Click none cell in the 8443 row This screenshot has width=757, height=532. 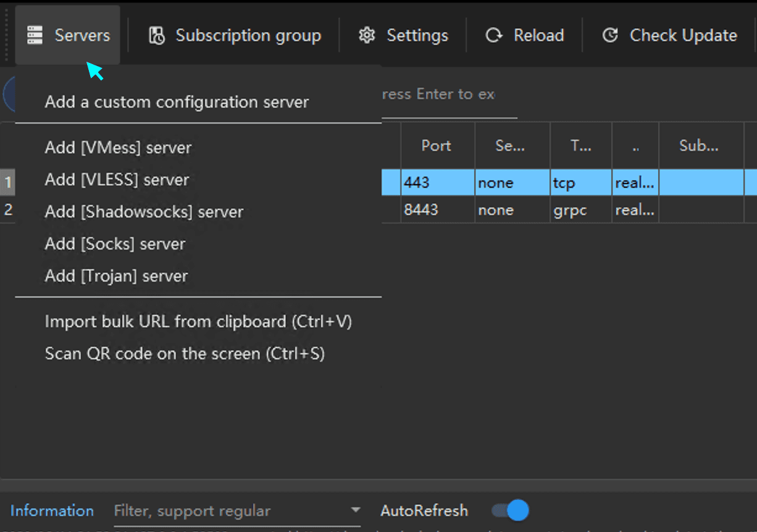tap(512, 210)
